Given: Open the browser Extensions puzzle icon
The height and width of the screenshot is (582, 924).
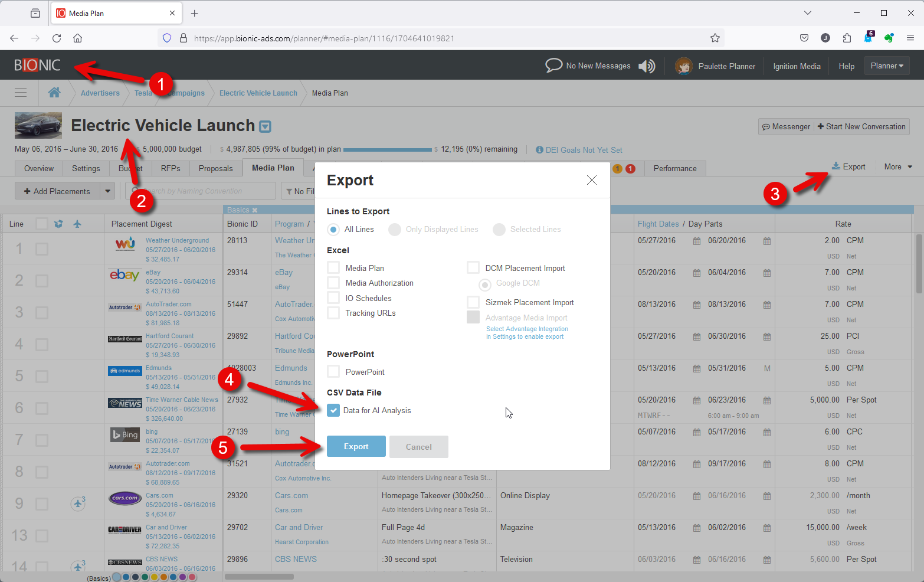Looking at the screenshot, I should coord(847,38).
